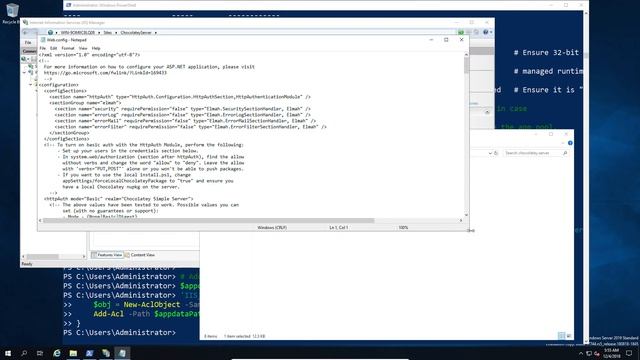Switch to Content View tab in IIS Manager
Viewport: 640px width, 360px height.
[x=140, y=255]
